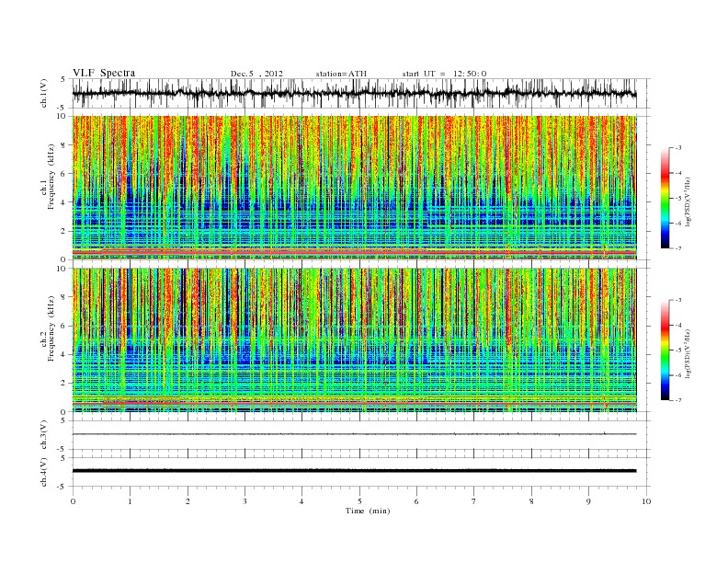Image resolution: width=728 pixels, height=563 pixels.
Task: Click the "-7" tick on ch.2 color bar
Action: click(x=678, y=400)
